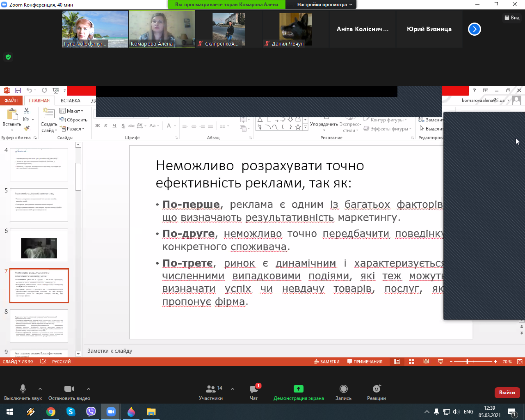Switch to slide sorter view icon
Viewport: 525px width, 420px height.
click(411, 362)
